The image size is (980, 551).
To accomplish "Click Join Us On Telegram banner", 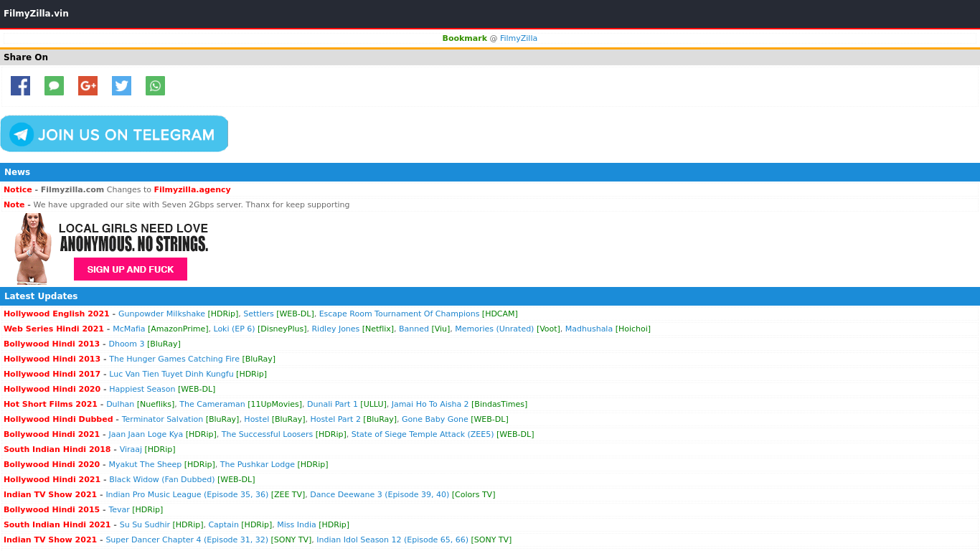I will pos(114,134).
